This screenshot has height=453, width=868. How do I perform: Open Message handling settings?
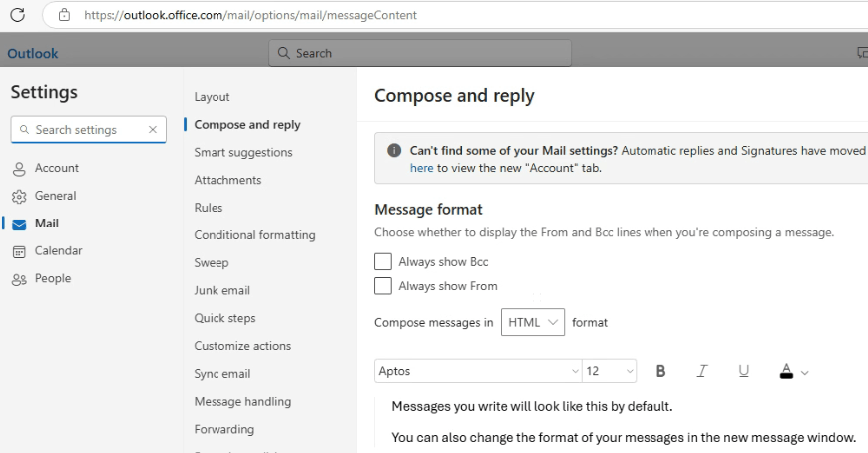pyautogui.click(x=242, y=401)
